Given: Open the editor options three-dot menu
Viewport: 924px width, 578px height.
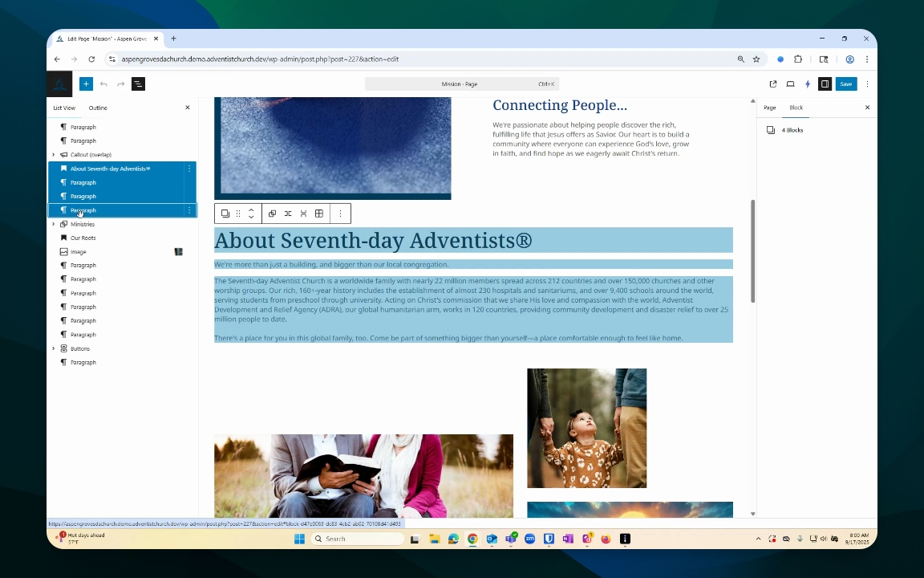Looking at the screenshot, I should point(867,83).
